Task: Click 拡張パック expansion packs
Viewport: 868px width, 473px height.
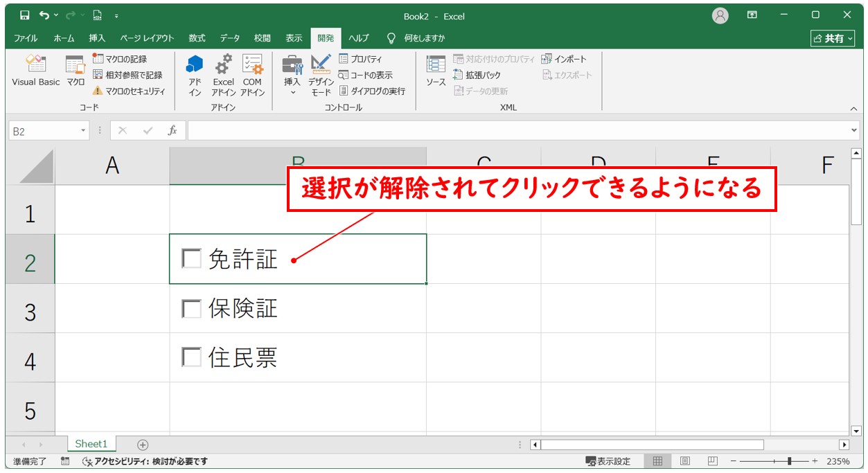Action: 477,75
